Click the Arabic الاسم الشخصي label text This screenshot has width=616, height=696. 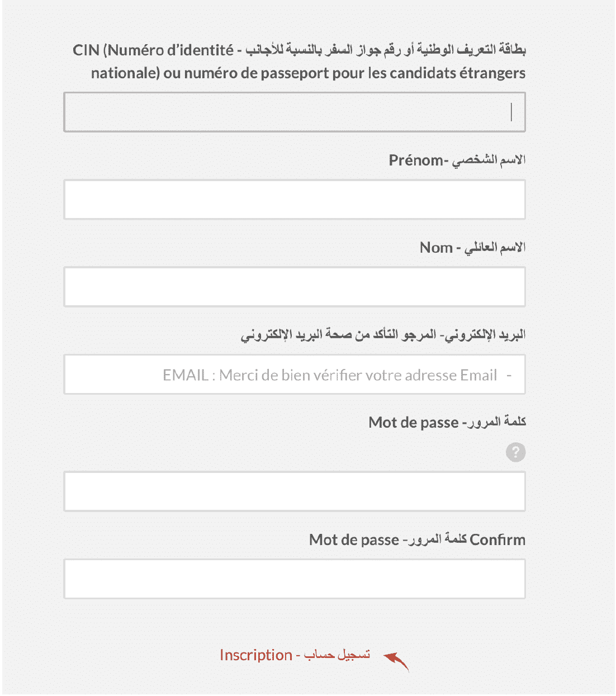coord(489,160)
